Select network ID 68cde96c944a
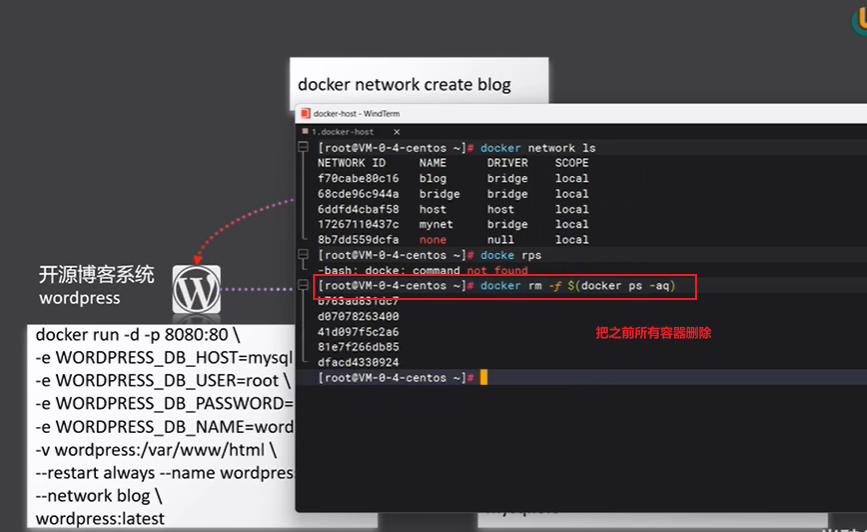This screenshot has height=532, width=867. tap(358, 194)
